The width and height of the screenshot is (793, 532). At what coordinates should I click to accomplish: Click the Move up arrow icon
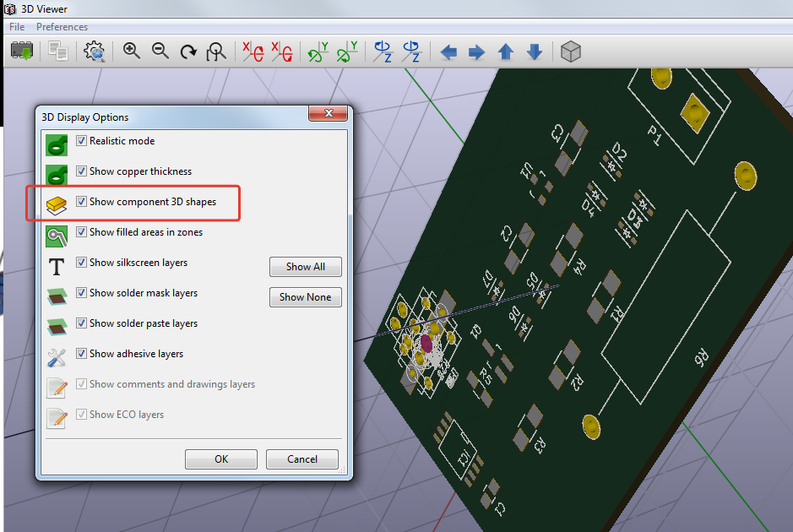[x=506, y=52]
